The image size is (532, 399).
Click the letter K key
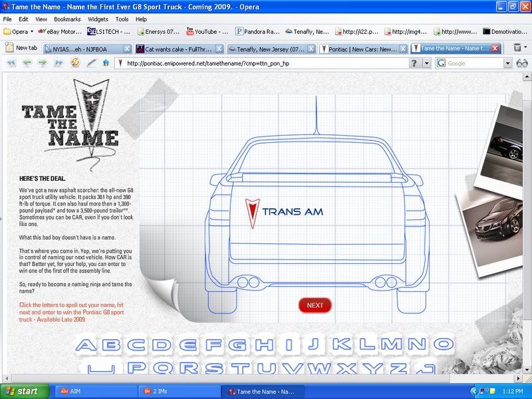point(342,344)
